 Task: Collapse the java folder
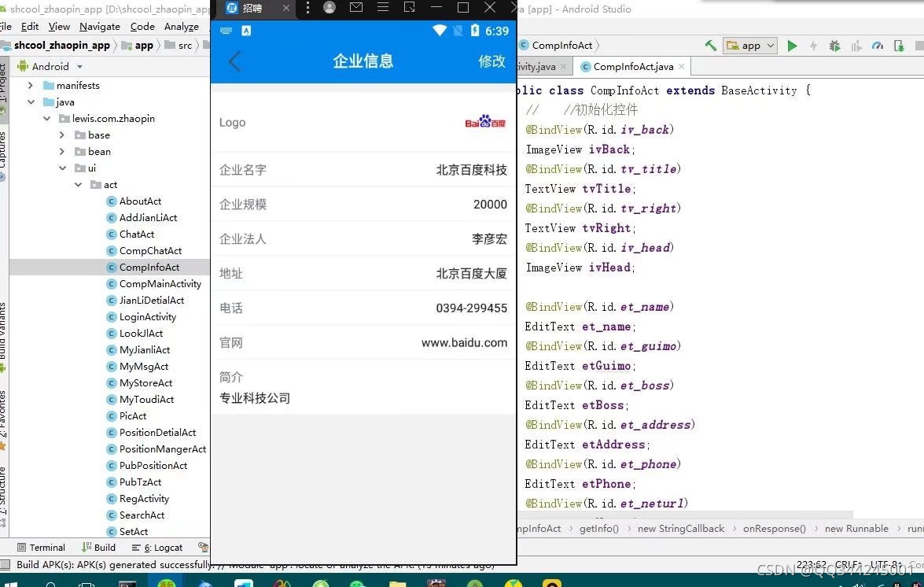click(x=31, y=102)
